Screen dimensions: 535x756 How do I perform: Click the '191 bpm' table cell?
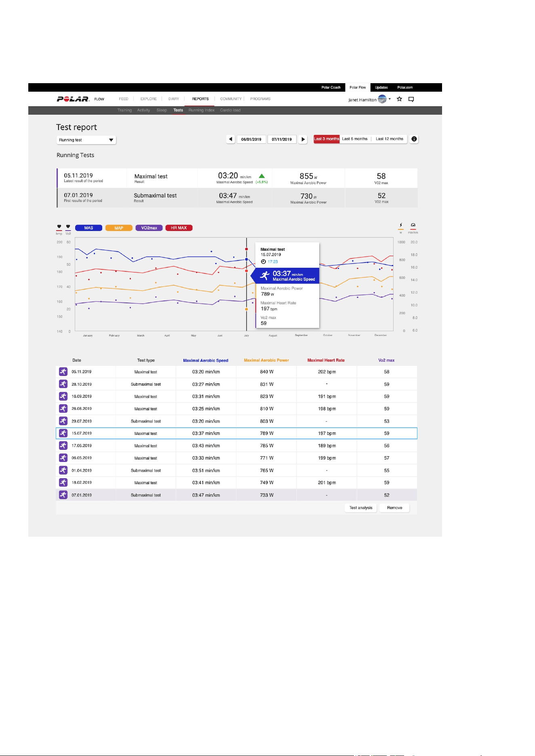[327, 396]
